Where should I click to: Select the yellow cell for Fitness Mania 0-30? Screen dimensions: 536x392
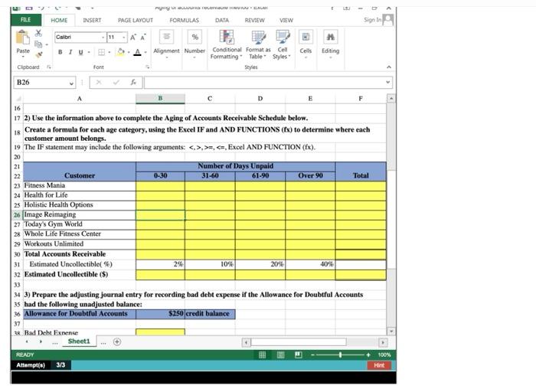pos(160,186)
